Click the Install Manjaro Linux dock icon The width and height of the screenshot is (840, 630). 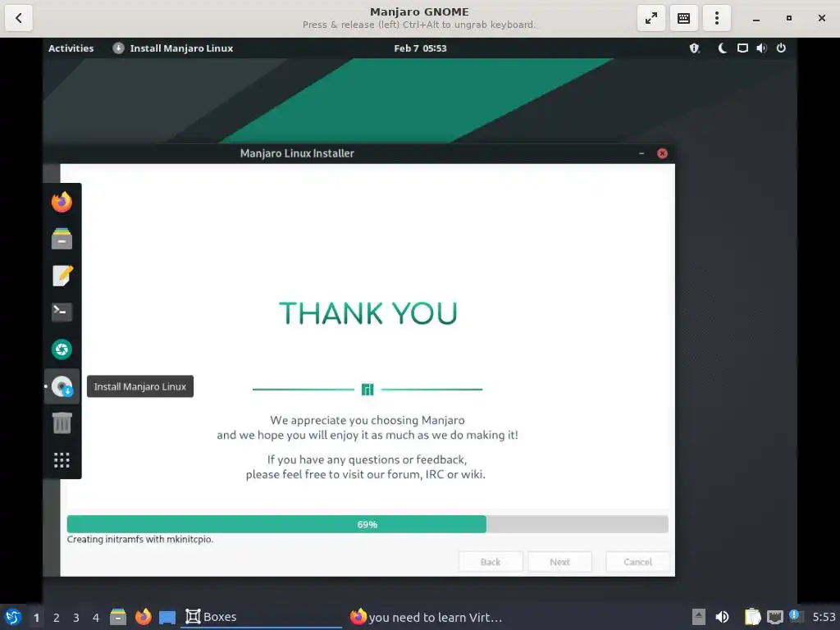[62, 386]
